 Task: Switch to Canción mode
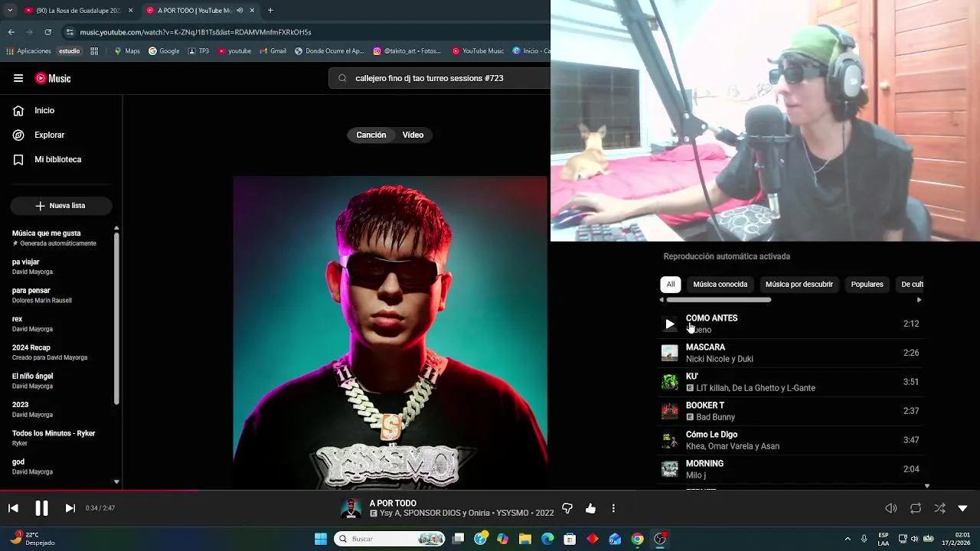coord(371,135)
